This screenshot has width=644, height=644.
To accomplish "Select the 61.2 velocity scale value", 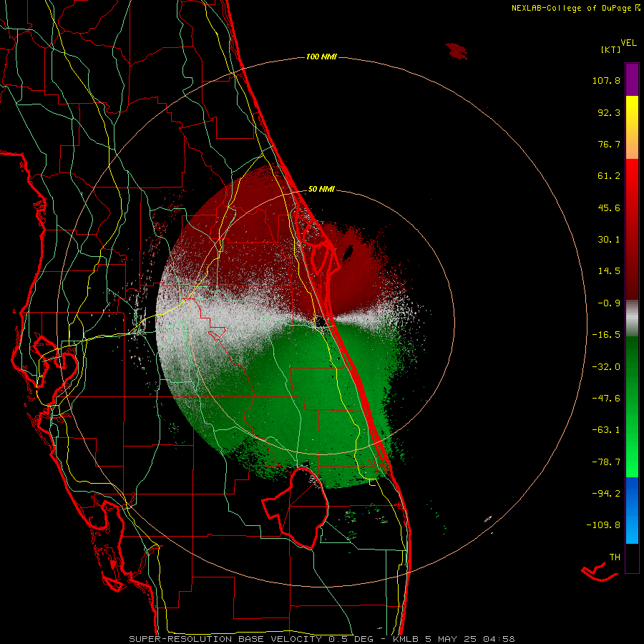I will click(x=609, y=176).
